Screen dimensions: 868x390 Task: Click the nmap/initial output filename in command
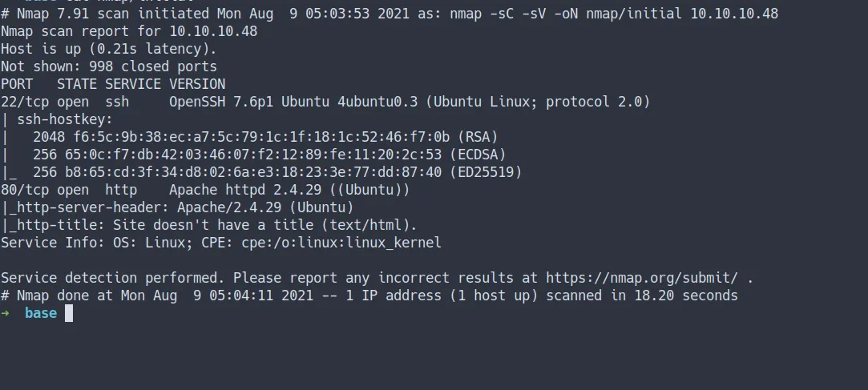point(629,14)
